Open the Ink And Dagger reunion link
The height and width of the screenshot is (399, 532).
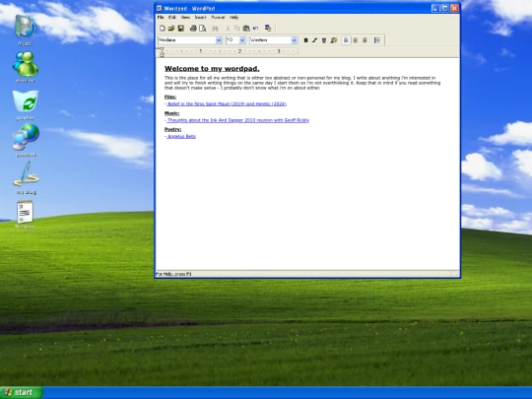(x=237, y=120)
